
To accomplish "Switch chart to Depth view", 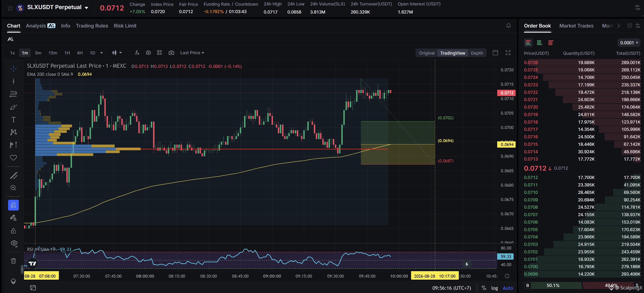I will 477,53.
